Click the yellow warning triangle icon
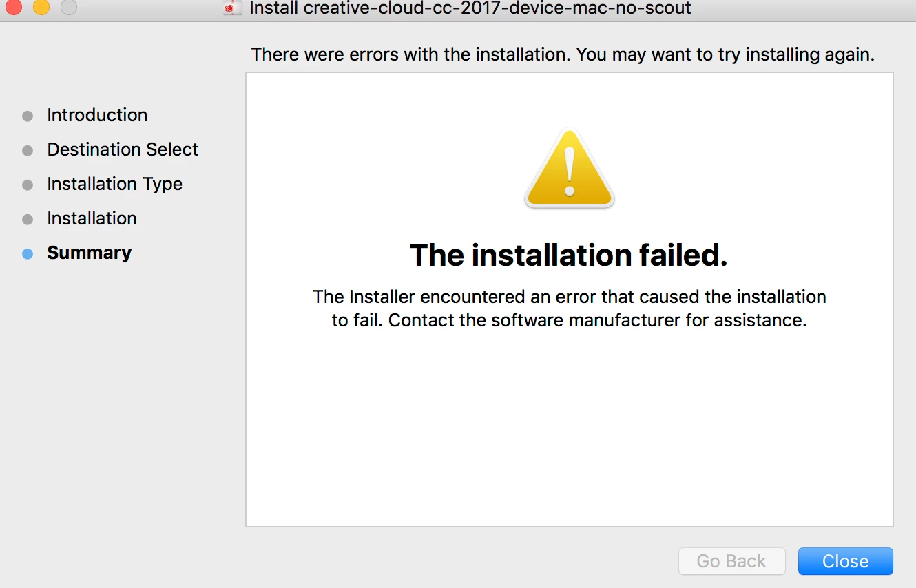The height and width of the screenshot is (588, 916). tap(569, 169)
